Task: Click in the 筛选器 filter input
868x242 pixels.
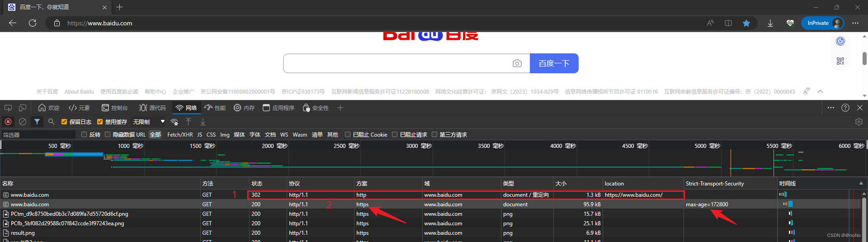Action: pos(38,135)
